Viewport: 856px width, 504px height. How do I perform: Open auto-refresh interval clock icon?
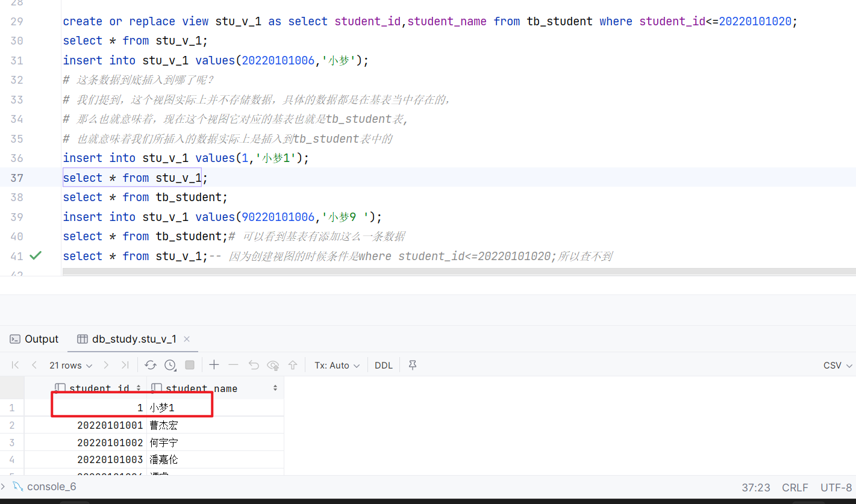pyautogui.click(x=170, y=365)
